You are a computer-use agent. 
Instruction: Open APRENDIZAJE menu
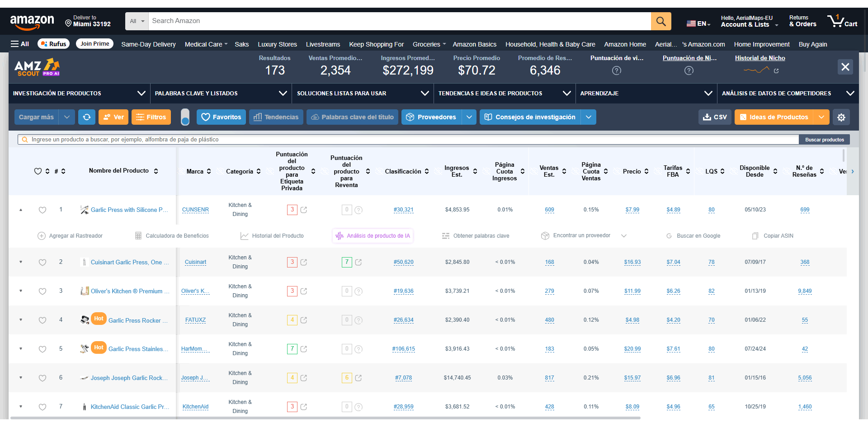coord(646,94)
